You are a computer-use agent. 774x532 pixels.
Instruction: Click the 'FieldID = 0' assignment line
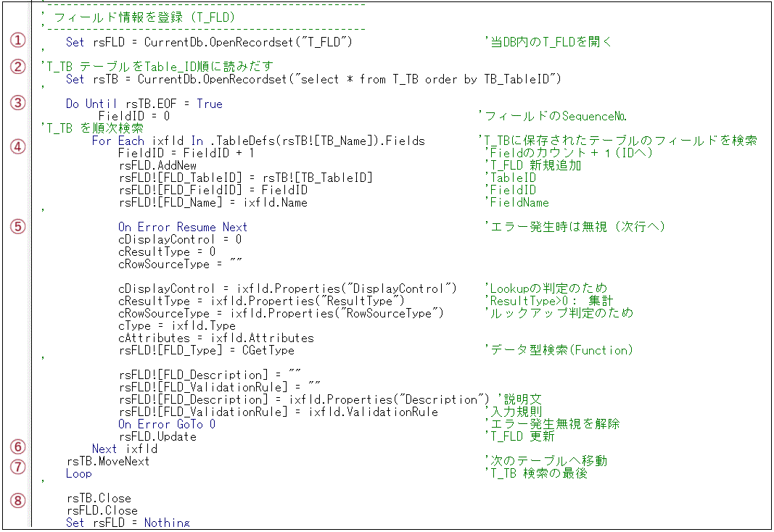pyautogui.click(x=133, y=116)
